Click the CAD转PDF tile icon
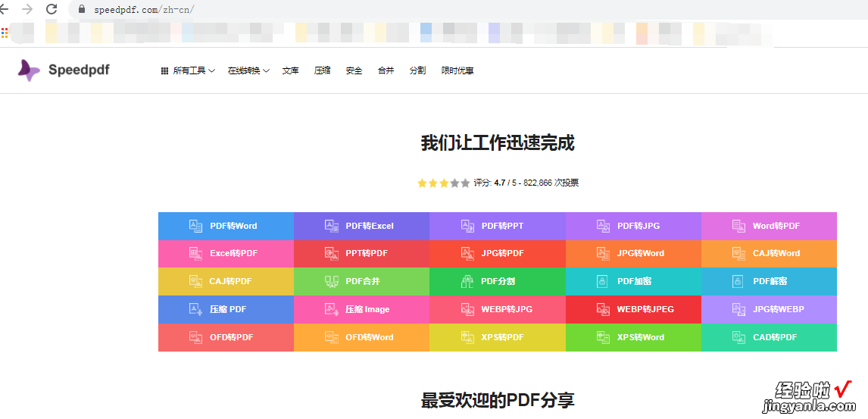The height and width of the screenshot is (419, 868). coord(739,337)
